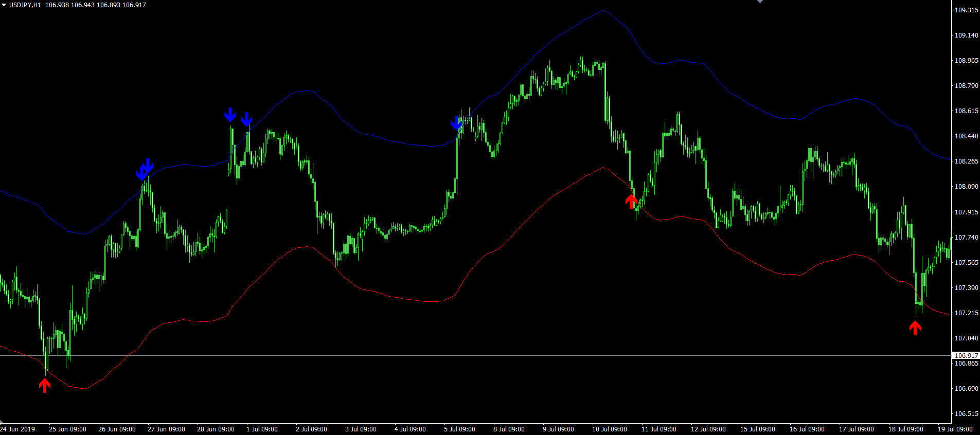Click the 108.790 price axis label

pos(967,86)
